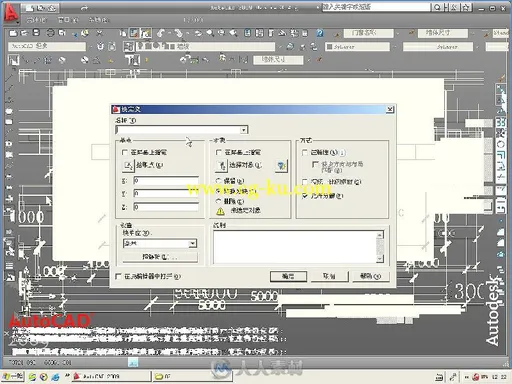
Task: Expand the block name dropdown arrow
Action: tap(244, 130)
